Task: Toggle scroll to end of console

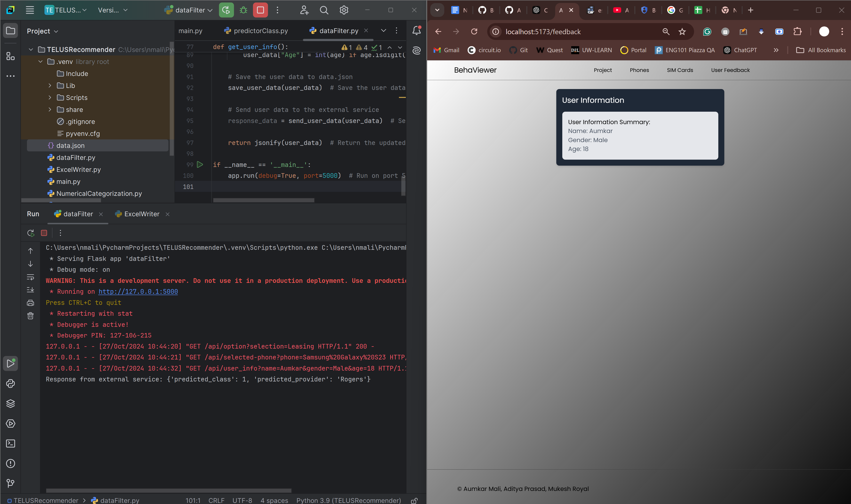Action: click(31, 290)
